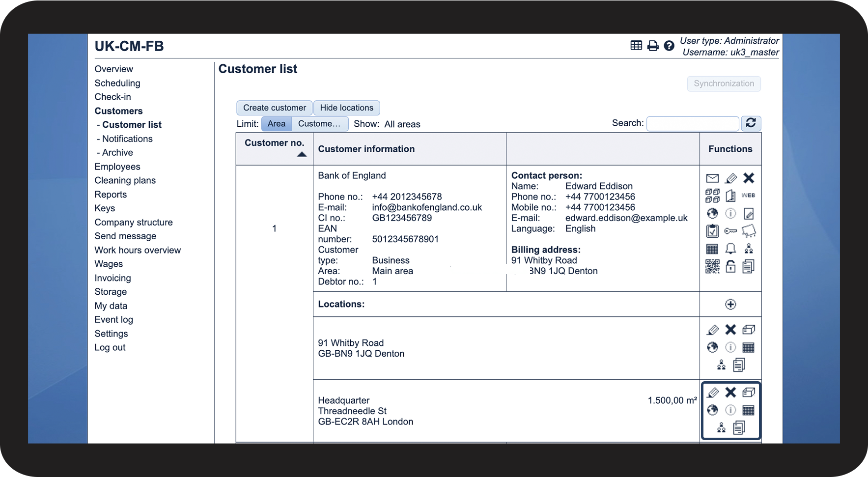Open Cleaning plans in the sidebar
Screen dimensions: 868x477
point(125,180)
